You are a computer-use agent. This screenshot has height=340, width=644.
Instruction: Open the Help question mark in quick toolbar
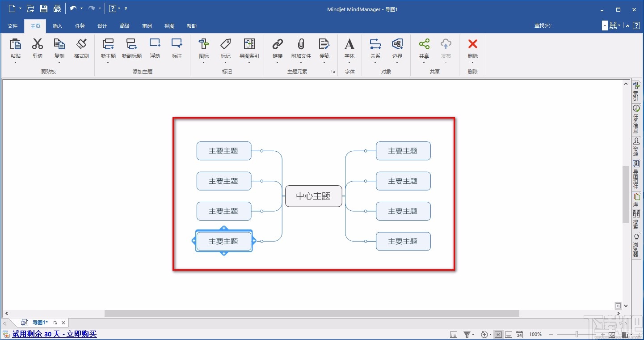113,8
